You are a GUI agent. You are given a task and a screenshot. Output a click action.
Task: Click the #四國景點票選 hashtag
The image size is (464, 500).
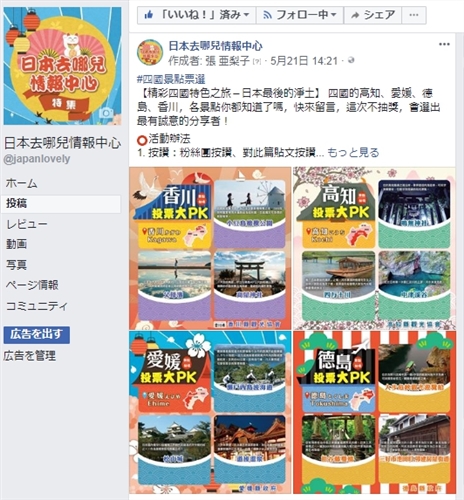pos(171,79)
